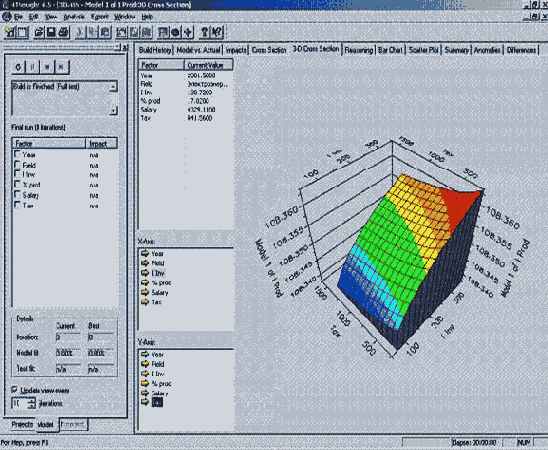The width and height of the screenshot is (548, 450).
Task: Click the build status box down arrow
Action: point(113,111)
